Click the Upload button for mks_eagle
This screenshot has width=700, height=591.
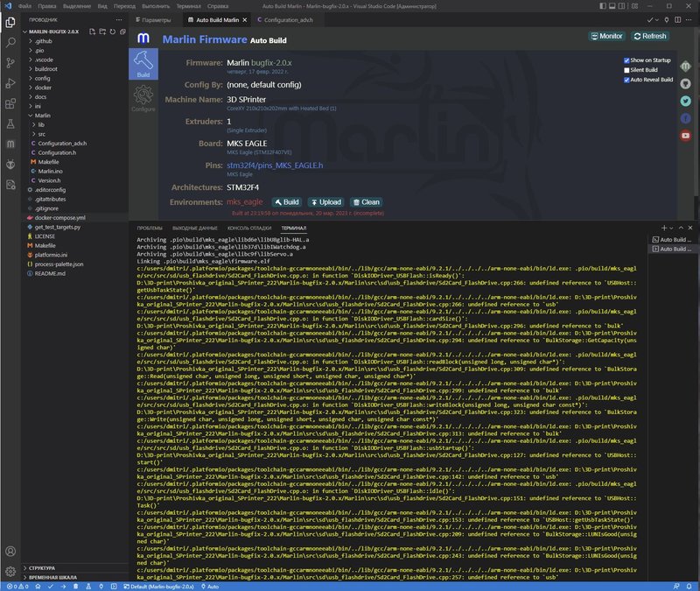[x=325, y=202]
